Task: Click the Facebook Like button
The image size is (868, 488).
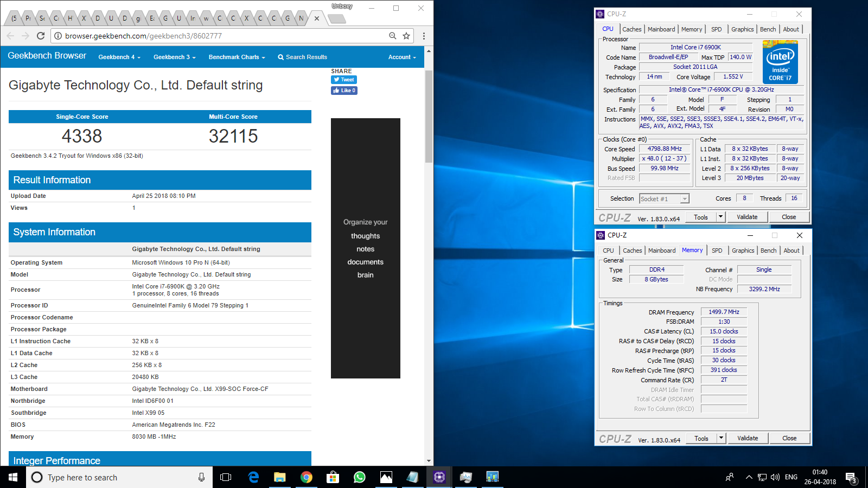Action: click(344, 91)
